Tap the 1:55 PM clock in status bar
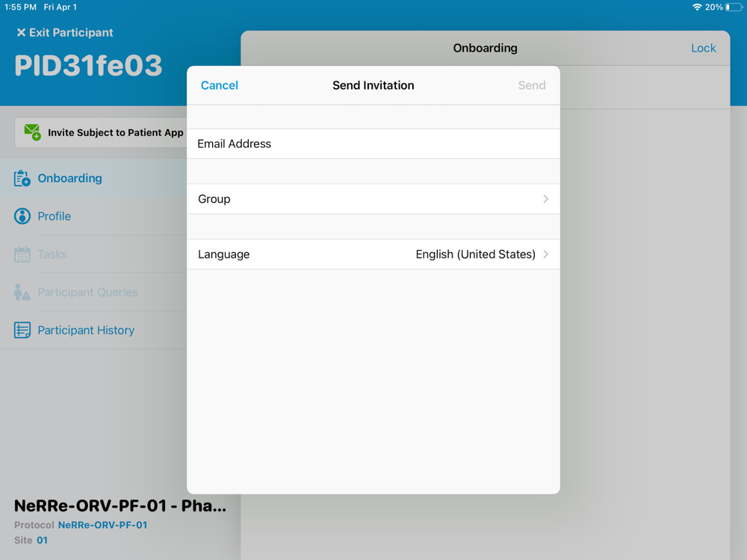The height and width of the screenshot is (560, 747). 20,7
